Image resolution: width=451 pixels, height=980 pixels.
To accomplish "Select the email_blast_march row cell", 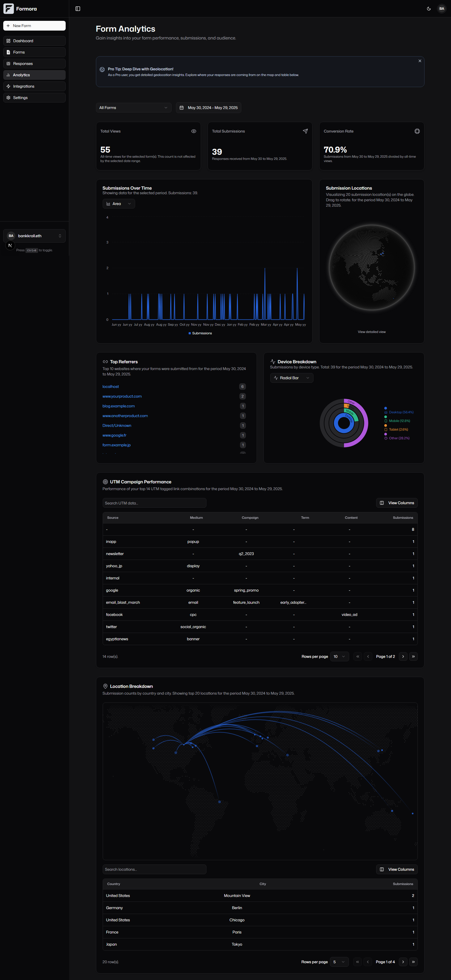I will click(123, 603).
